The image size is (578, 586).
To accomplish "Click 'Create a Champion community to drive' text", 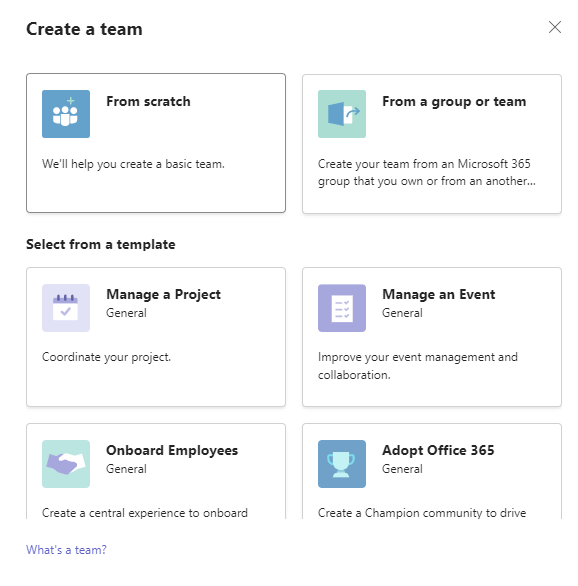I will [x=422, y=512].
